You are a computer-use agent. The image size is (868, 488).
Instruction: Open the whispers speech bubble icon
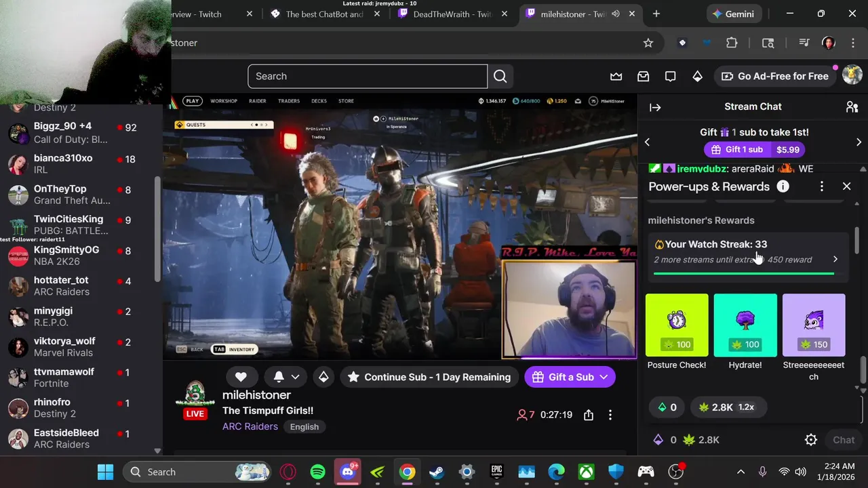[x=670, y=77]
